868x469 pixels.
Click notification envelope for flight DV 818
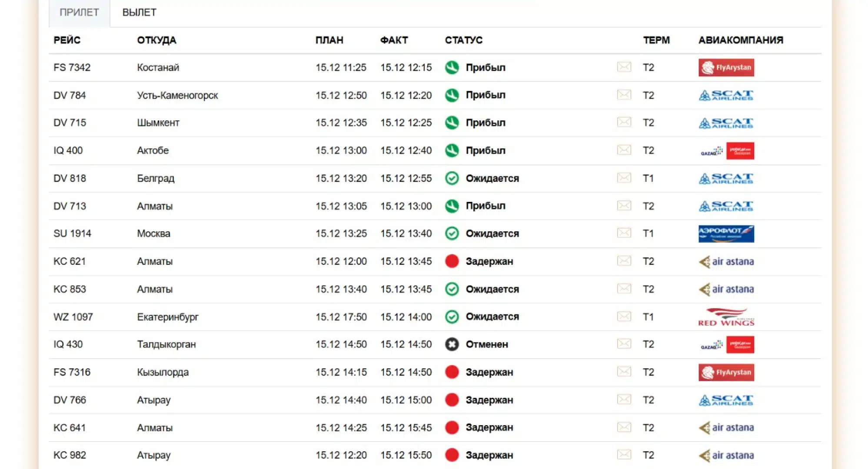(624, 178)
